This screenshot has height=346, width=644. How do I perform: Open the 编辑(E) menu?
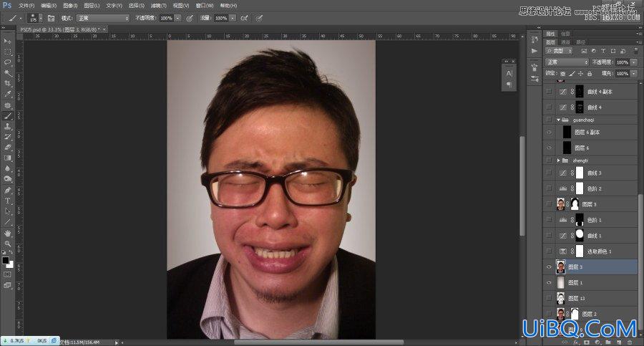coord(49,6)
